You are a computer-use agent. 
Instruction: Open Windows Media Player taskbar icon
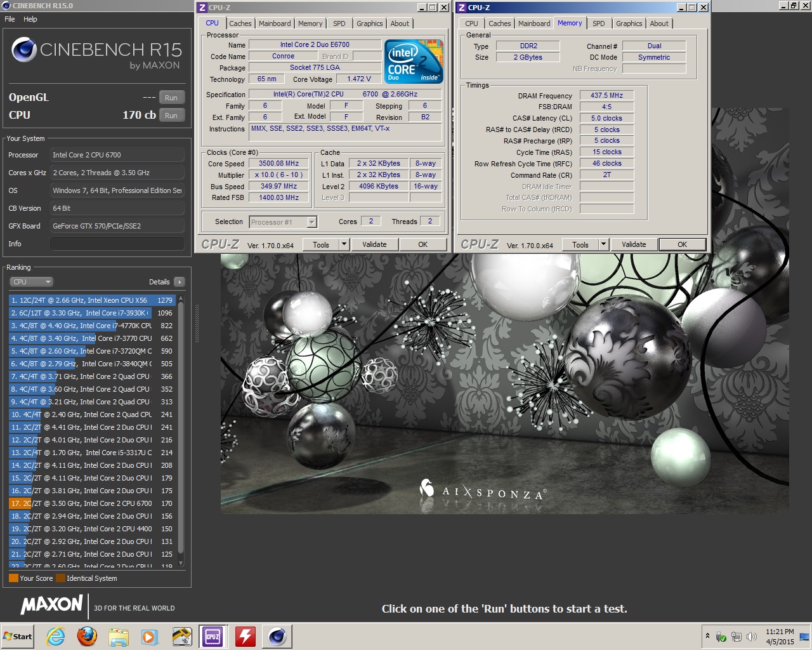coord(150,636)
